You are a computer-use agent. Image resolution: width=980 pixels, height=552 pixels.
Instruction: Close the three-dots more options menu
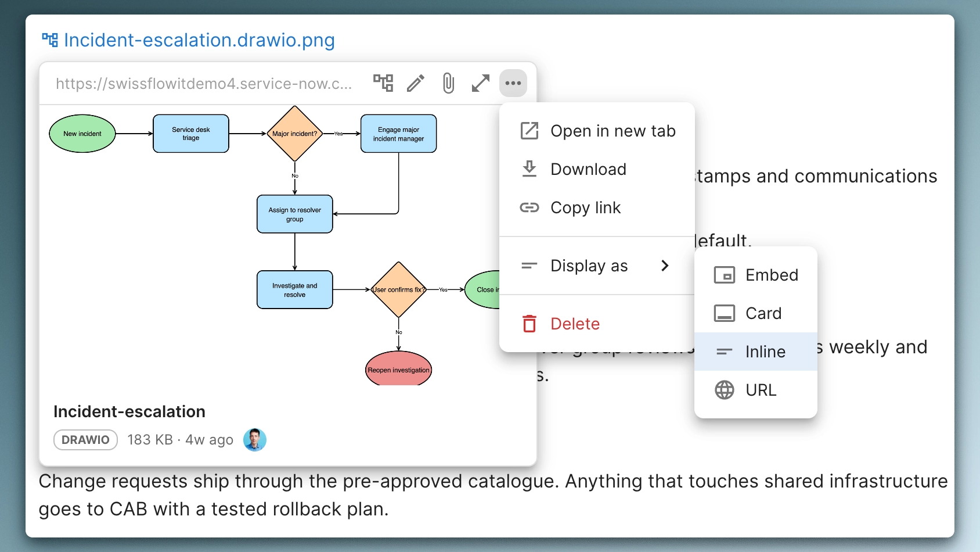tap(513, 83)
